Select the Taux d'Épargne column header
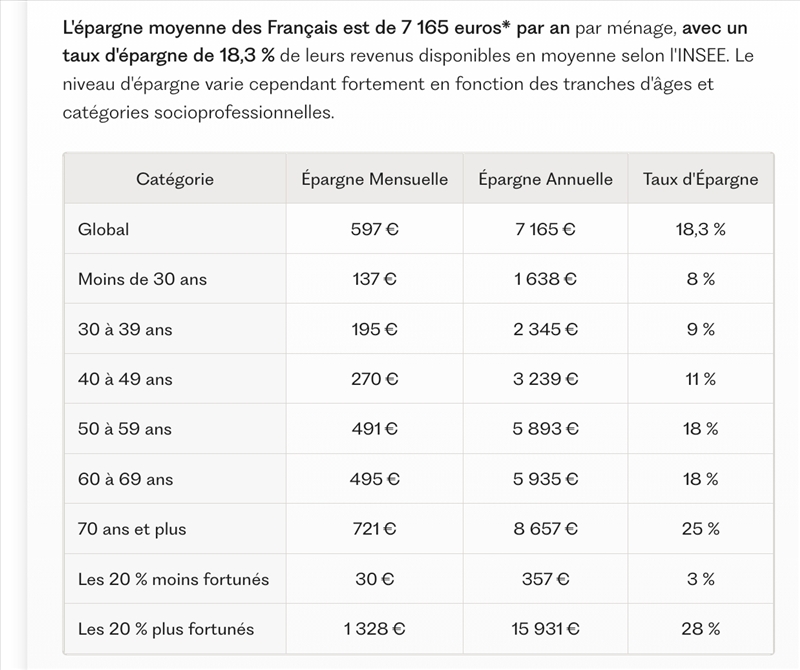800x670 pixels. click(701, 180)
